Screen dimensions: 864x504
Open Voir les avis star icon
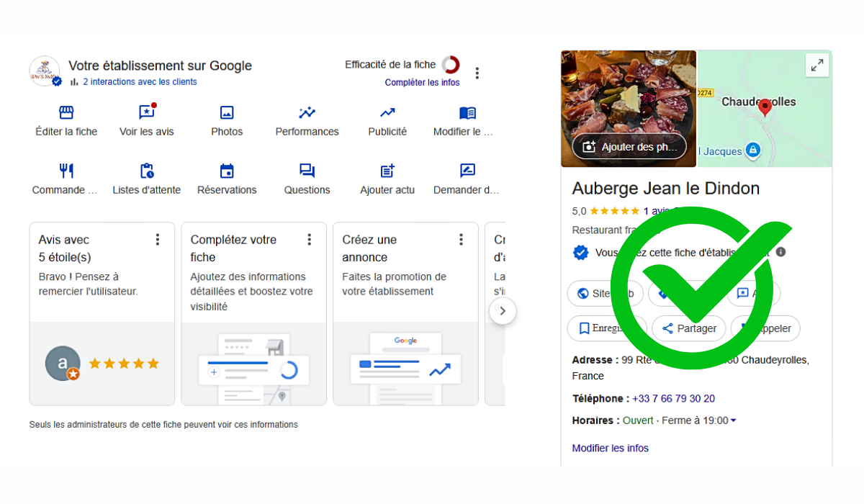point(147,112)
